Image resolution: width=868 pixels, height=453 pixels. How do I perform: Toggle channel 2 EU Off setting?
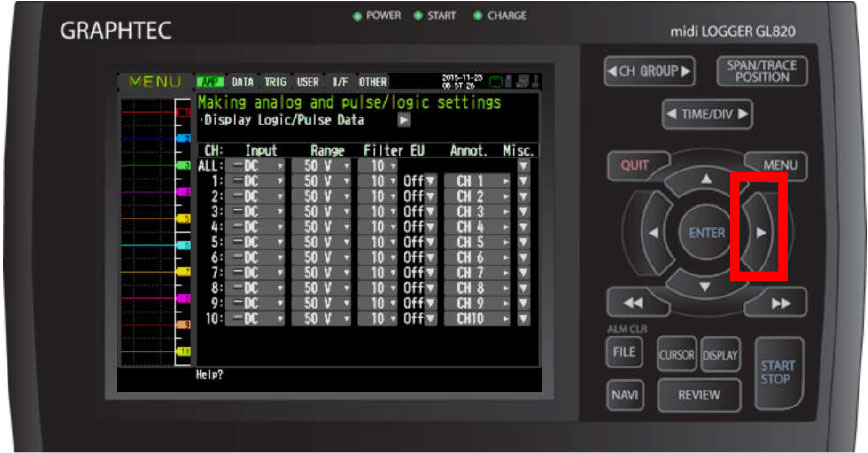[420, 196]
